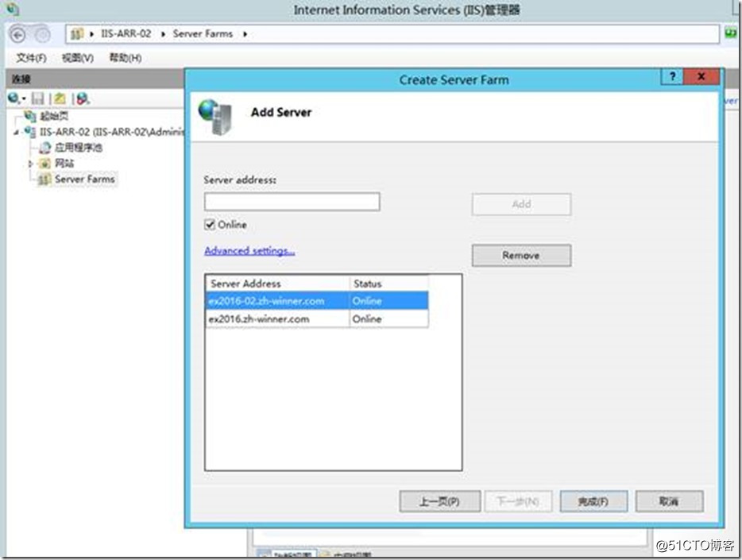Open dropdown arrow after Server Farms in breadcrumb

tap(245, 34)
